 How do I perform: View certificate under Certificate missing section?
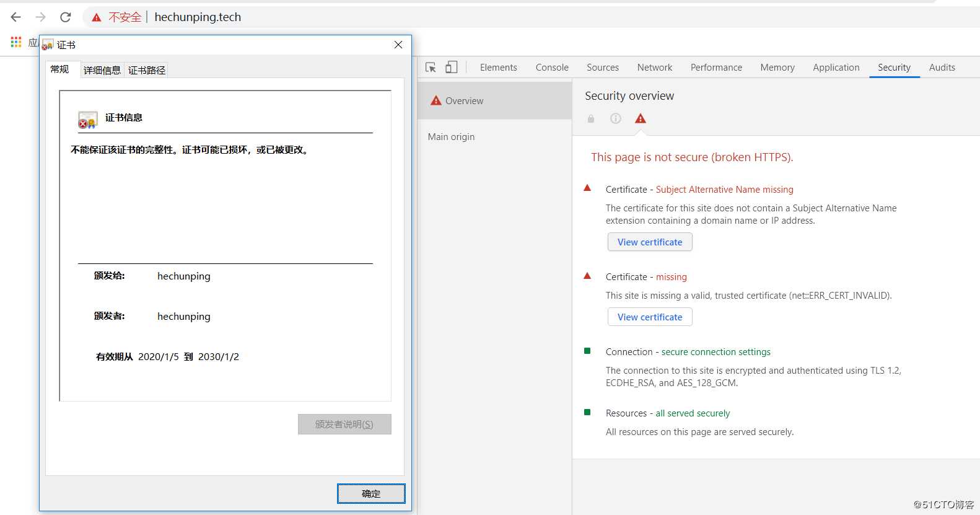coord(650,317)
